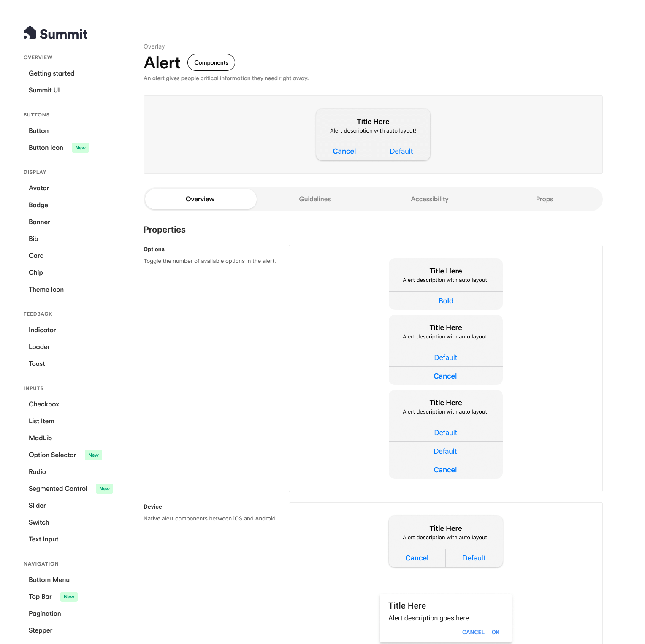Go to the Slider component page
645x644 pixels.
(x=37, y=506)
